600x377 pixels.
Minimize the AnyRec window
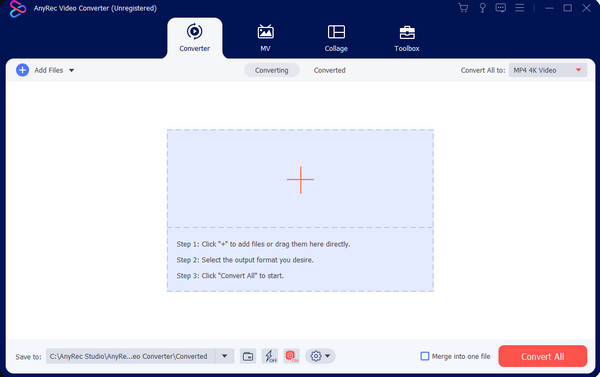pyautogui.click(x=549, y=8)
